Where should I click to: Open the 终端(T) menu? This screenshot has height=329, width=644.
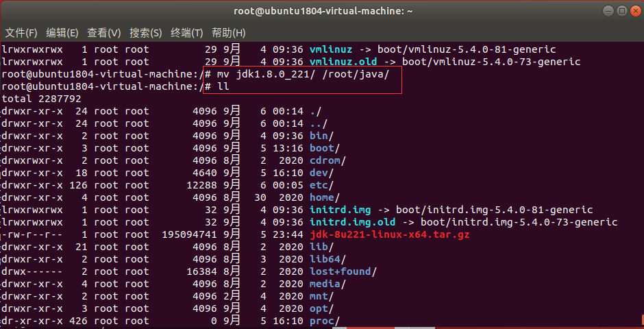click(x=187, y=33)
